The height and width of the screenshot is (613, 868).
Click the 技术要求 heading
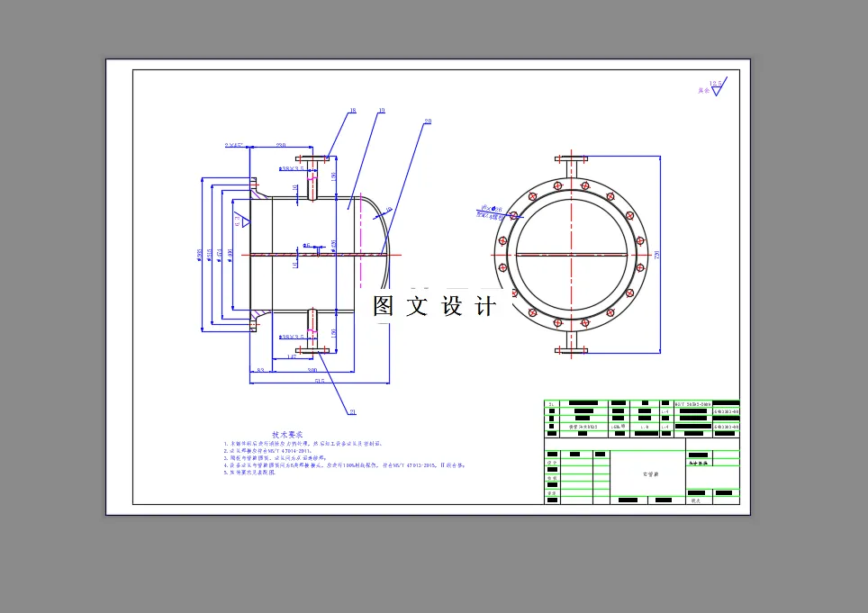coord(287,435)
